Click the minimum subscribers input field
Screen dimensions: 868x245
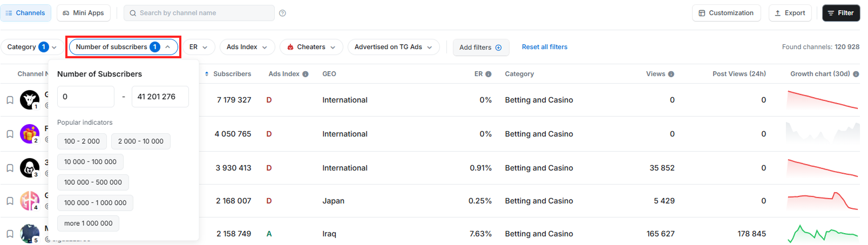(x=85, y=97)
